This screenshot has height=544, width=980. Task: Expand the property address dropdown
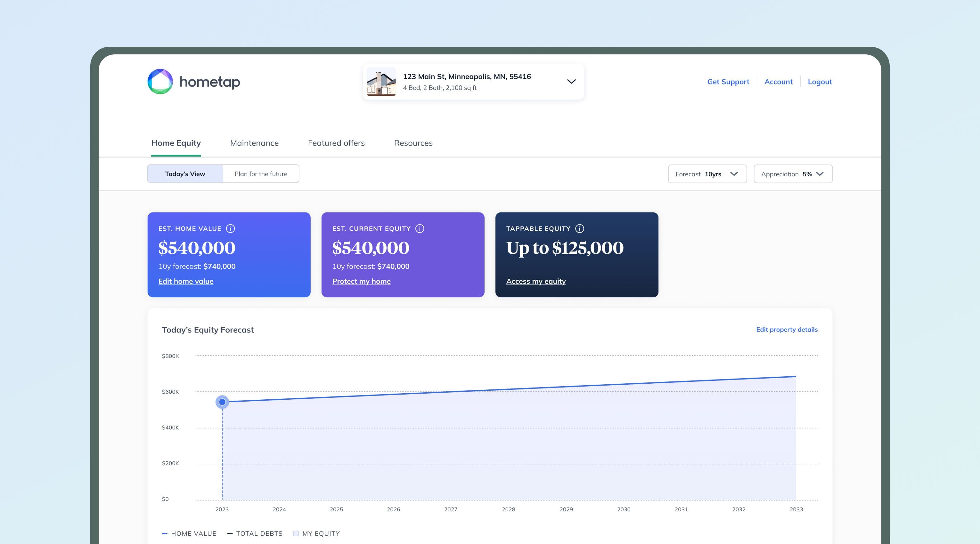coord(571,81)
